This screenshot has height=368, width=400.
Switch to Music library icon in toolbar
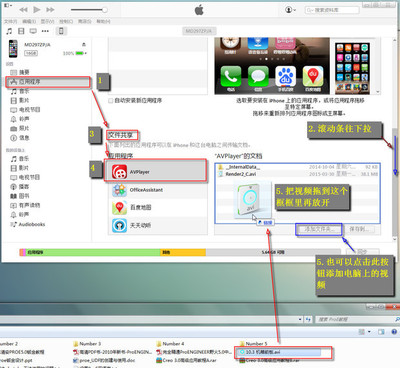coord(9,31)
